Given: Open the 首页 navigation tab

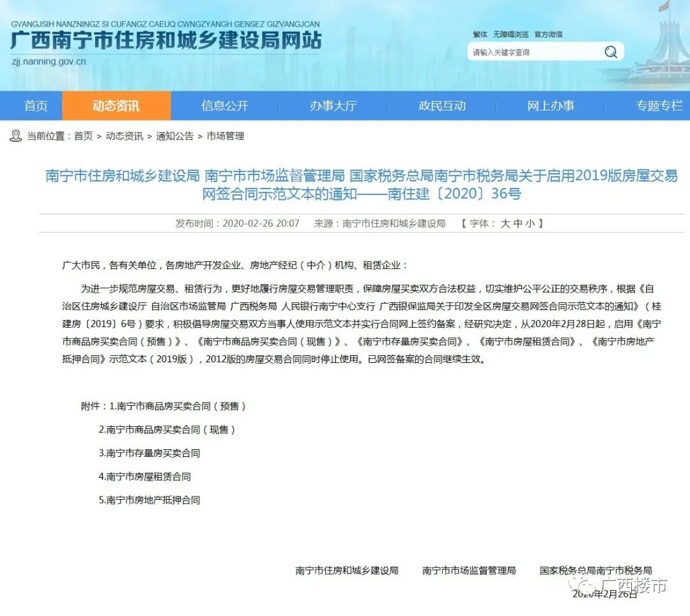Looking at the screenshot, I should pos(36,106).
